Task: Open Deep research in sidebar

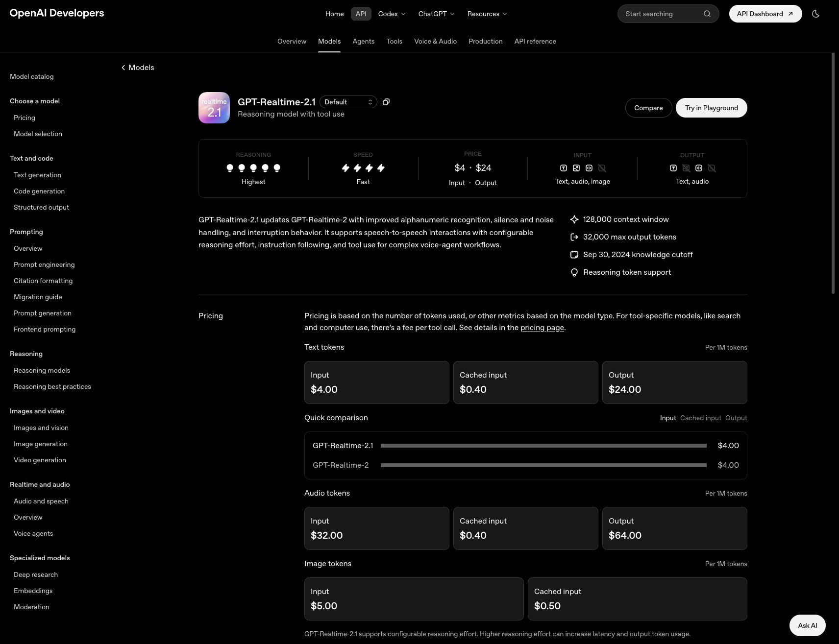Action: (x=36, y=574)
